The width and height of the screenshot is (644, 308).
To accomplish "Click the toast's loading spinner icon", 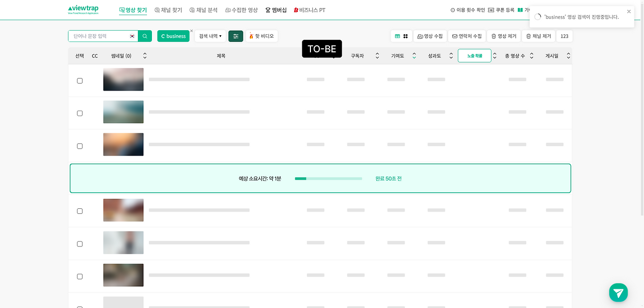I will (537, 17).
